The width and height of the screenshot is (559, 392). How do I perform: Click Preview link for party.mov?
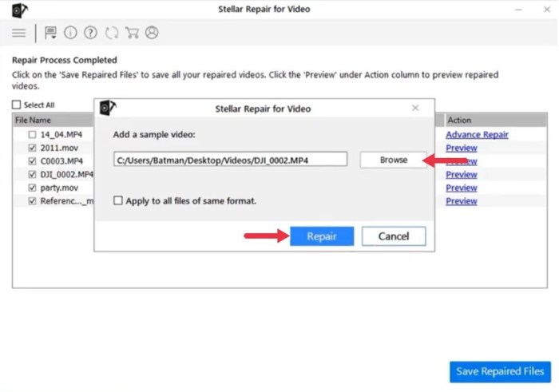pos(462,188)
